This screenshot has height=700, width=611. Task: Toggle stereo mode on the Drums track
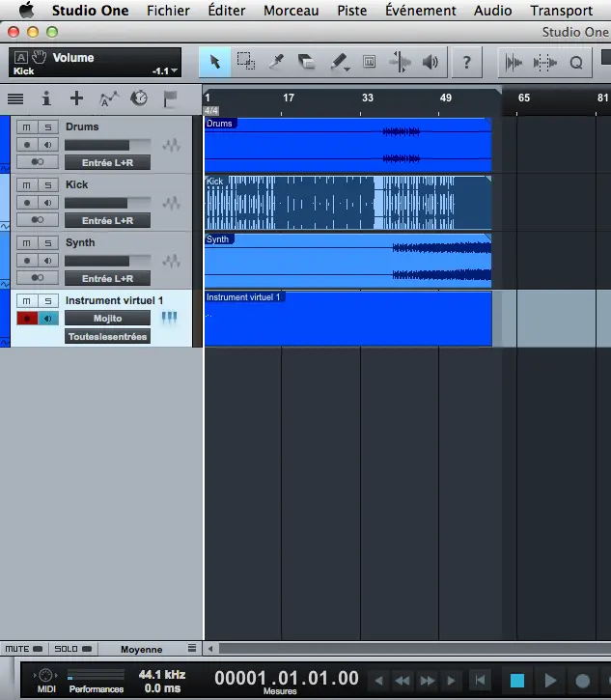pyautogui.click(x=38, y=162)
